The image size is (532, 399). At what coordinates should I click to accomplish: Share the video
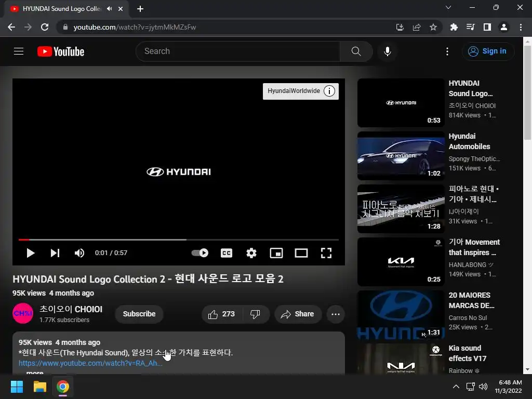tap(298, 314)
